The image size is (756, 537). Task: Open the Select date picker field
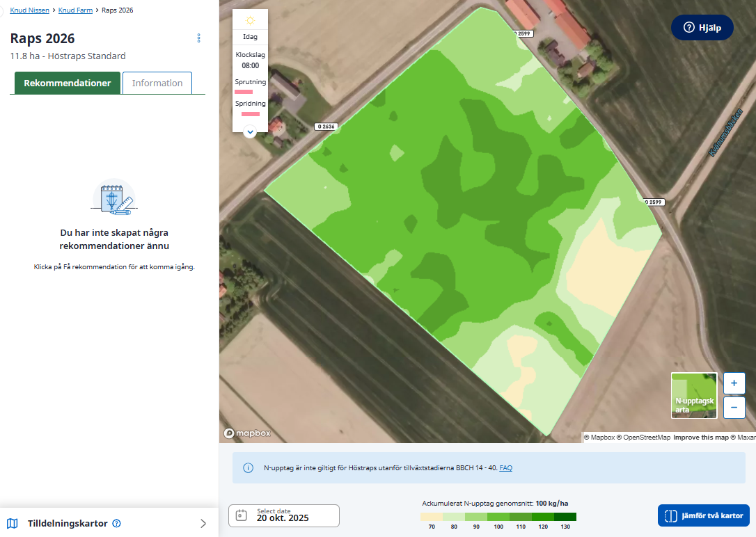284,515
